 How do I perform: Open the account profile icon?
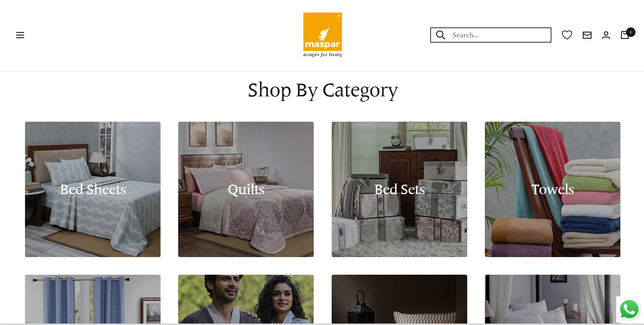coord(606,35)
